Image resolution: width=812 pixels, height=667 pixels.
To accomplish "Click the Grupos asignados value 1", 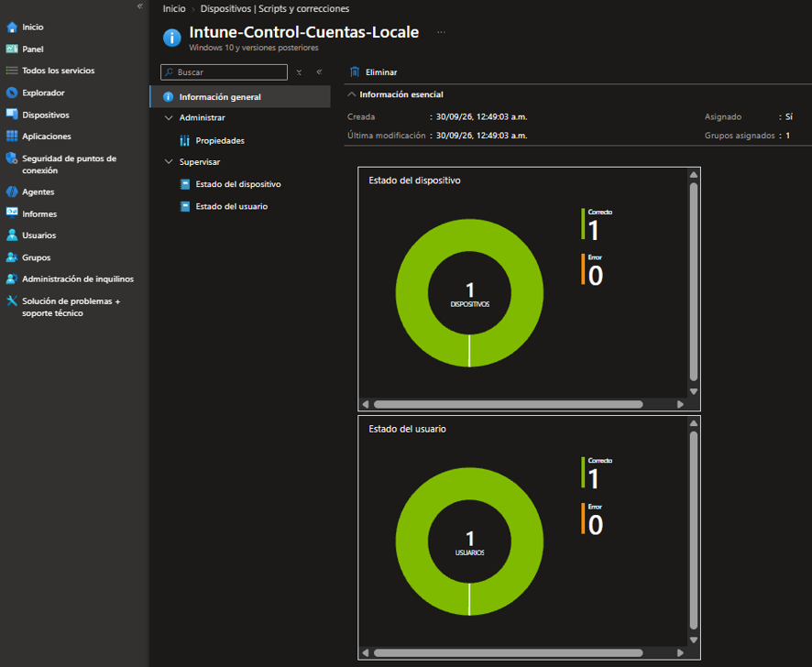I will (x=787, y=136).
